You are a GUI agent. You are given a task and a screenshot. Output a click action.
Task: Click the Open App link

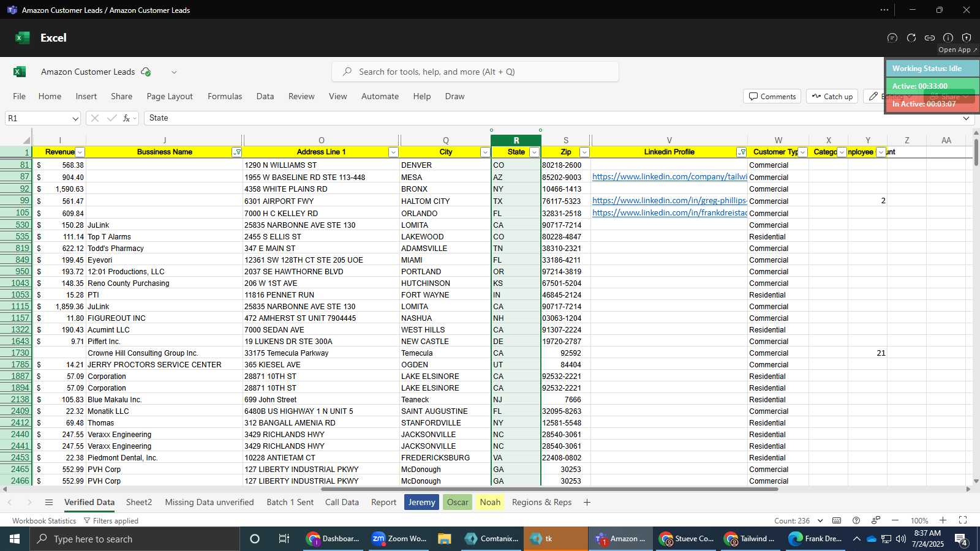[957, 50]
